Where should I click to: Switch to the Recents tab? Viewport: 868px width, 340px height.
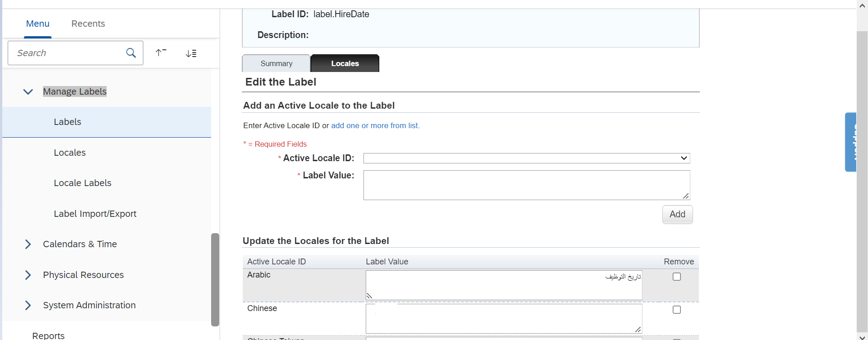tap(88, 24)
